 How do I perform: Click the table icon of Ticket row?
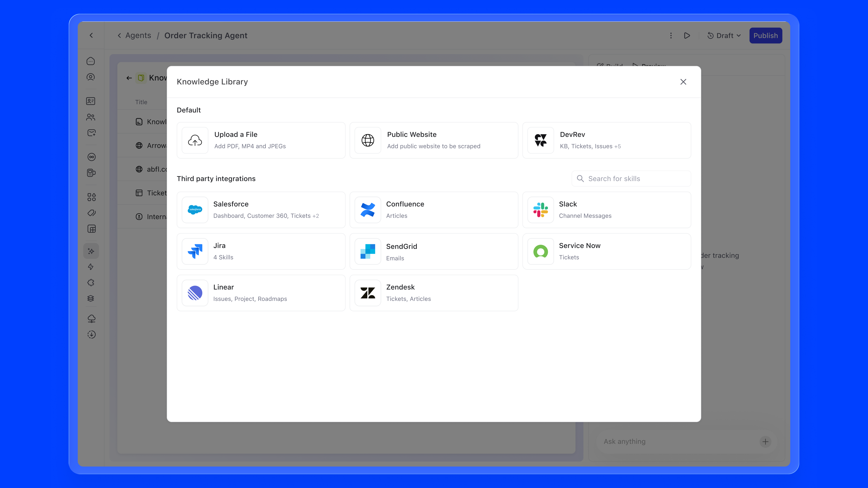coord(139,193)
